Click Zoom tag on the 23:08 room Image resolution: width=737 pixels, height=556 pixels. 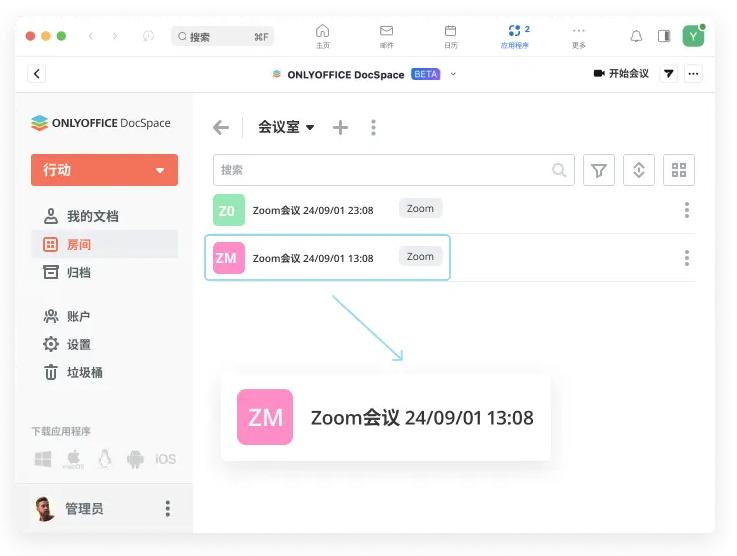[x=420, y=208]
